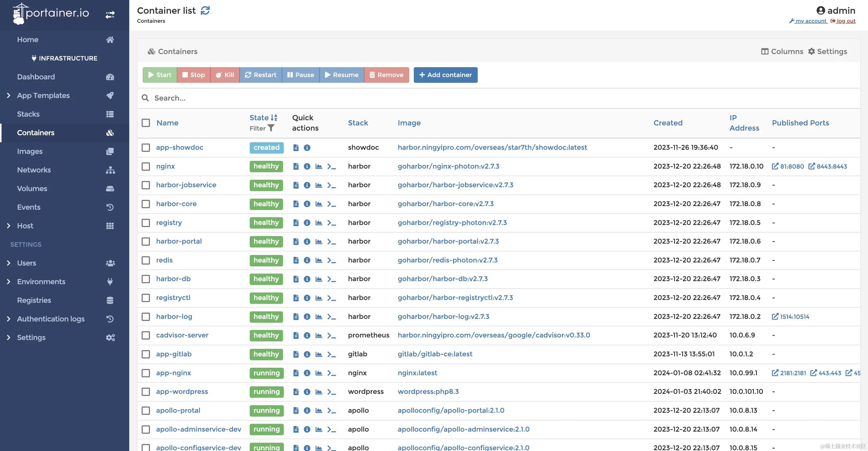Open Volumes in sidebar
The width and height of the screenshot is (868, 451).
pyautogui.click(x=65, y=188)
